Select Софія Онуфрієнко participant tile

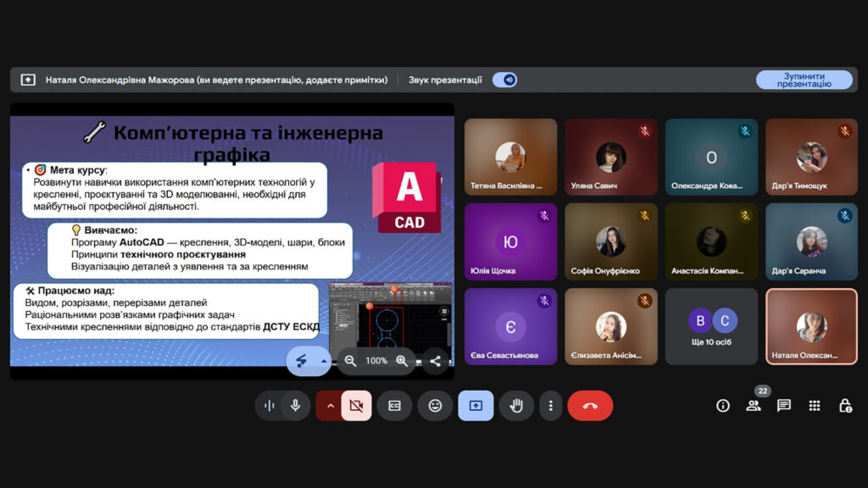click(x=611, y=241)
